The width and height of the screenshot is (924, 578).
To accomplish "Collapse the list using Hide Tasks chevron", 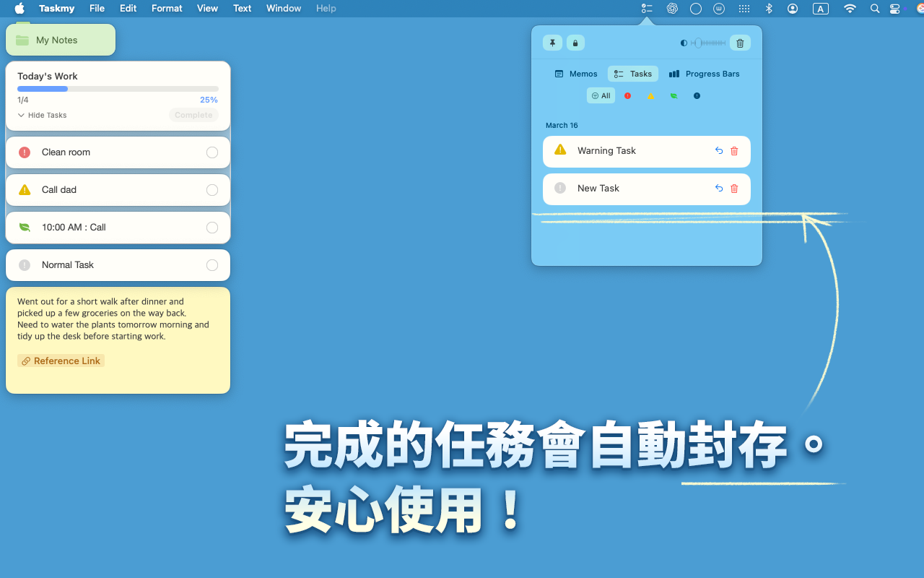I will click(22, 116).
